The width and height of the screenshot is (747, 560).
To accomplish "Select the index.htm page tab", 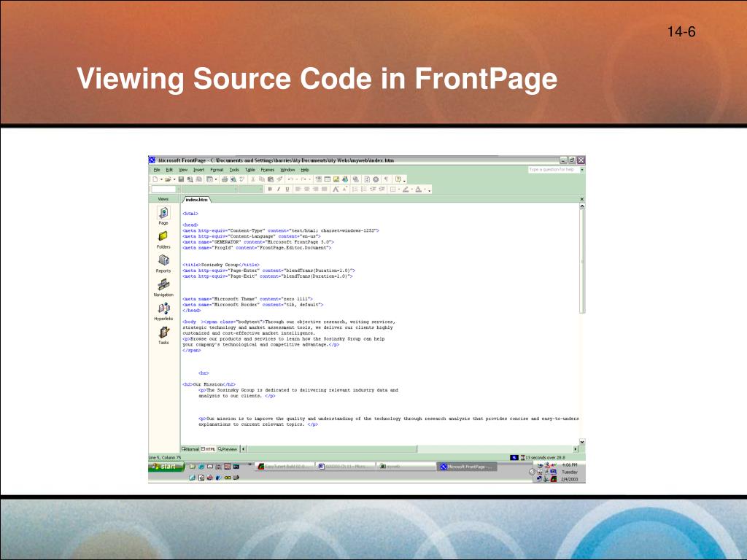I will point(197,200).
